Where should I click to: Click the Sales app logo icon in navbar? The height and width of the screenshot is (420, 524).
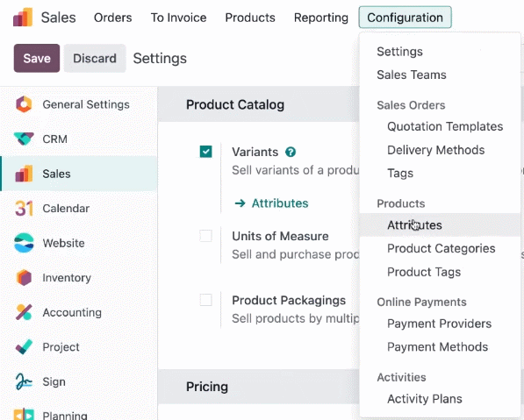(23, 17)
